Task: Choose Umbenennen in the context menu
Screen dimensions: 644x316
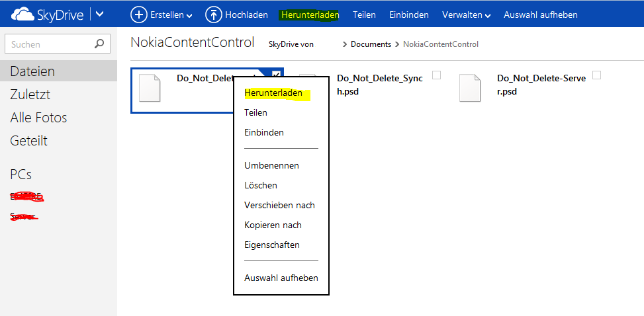Action: point(271,166)
